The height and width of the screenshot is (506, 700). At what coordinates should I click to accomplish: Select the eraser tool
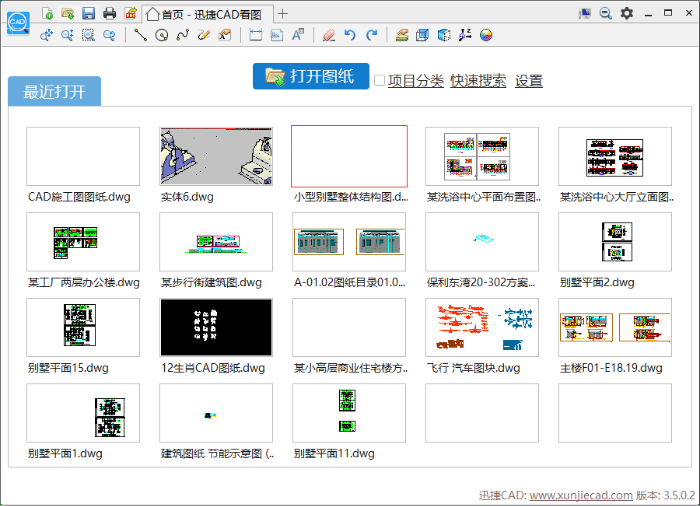click(x=329, y=35)
